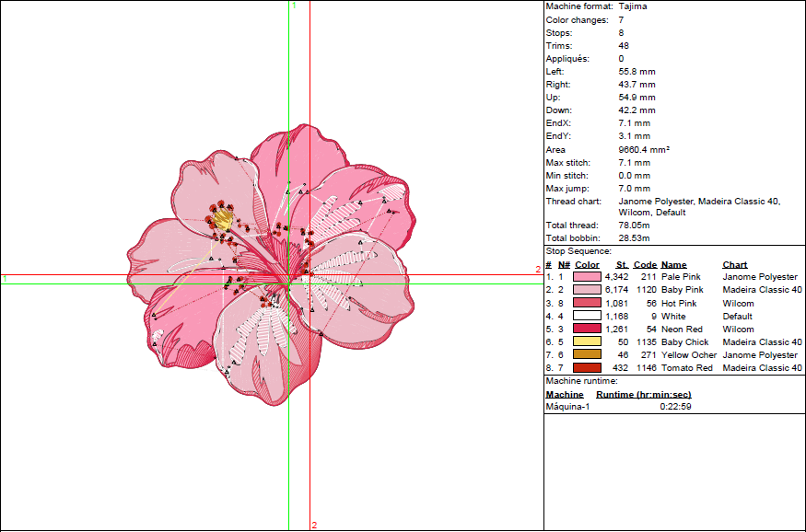The width and height of the screenshot is (806, 532).
Task: Click the Baby Chick yellow swatch
Action: (588, 341)
